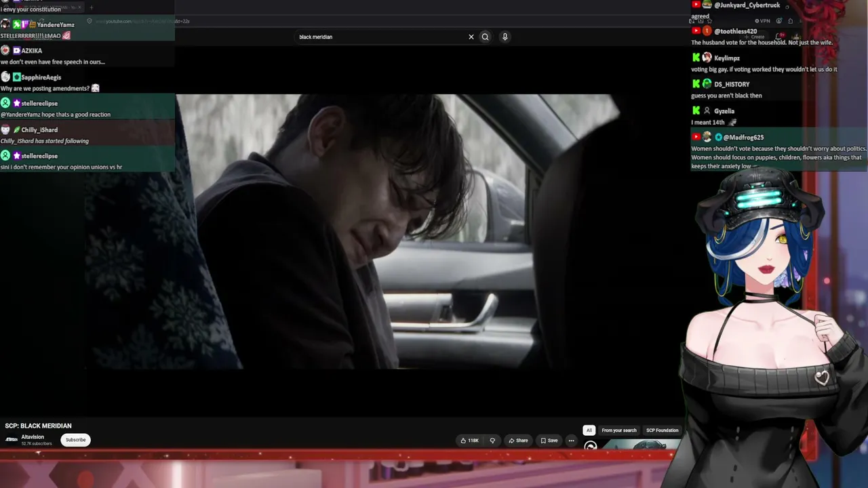Click the orange avatar of @toothless420
The width and height of the screenshot is (868, 488).
(707, 31)
